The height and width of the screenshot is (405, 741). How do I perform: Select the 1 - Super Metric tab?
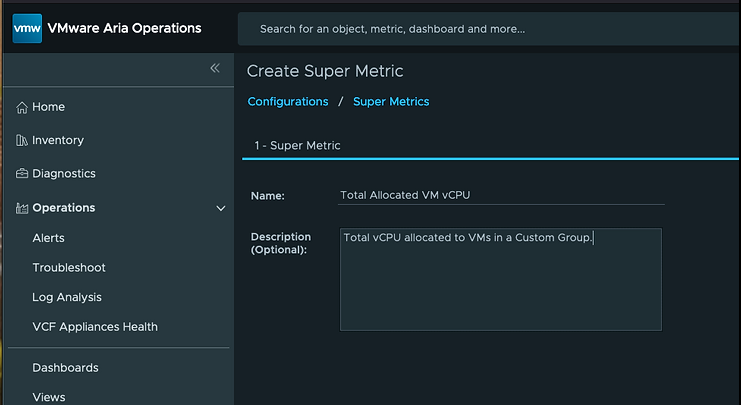coord(297,146)
